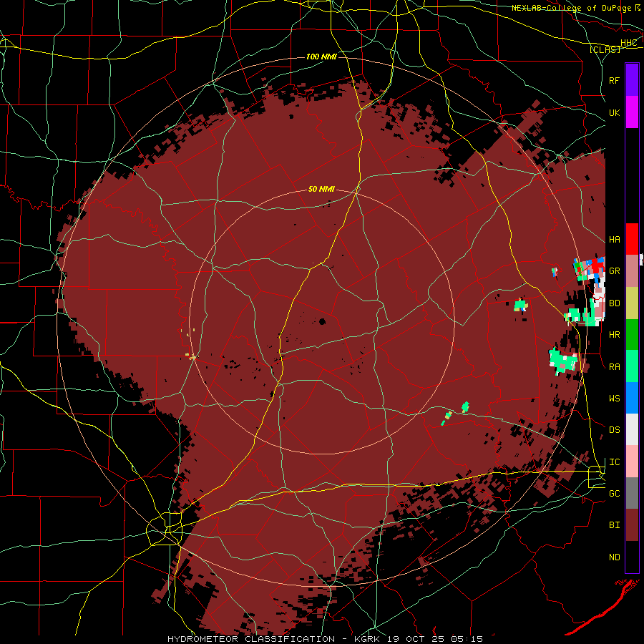Click the 'KGRK' radar station identifier
This screenshot has width=644, height=644.
tap(367, 639)
